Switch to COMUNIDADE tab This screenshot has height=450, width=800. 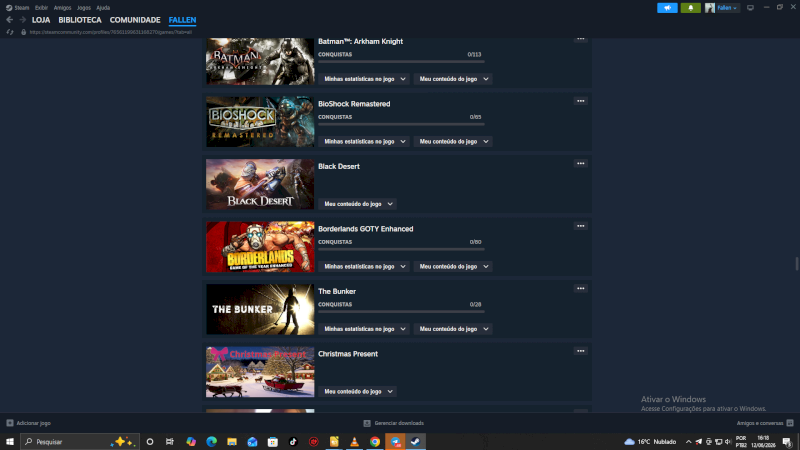pos(135,20)
